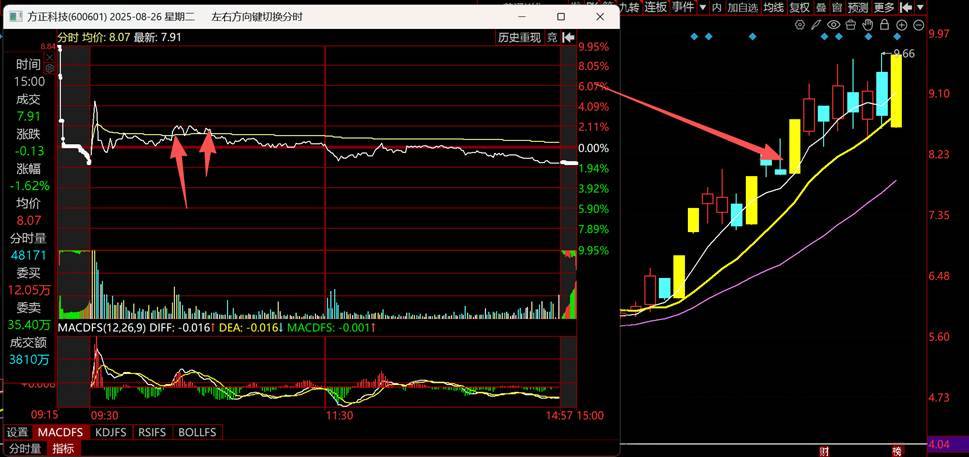The width and height of the screenshot is (969, 457).
Task: Click the 设置 button by indicator tabs
Action: point(17,432)
